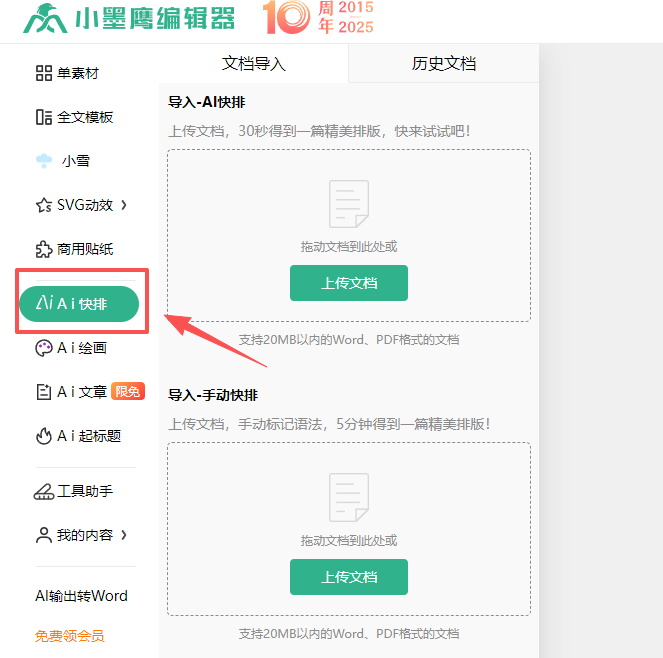Click the orange 免费领会员 link
663x658 pixels.
[69, 635]
